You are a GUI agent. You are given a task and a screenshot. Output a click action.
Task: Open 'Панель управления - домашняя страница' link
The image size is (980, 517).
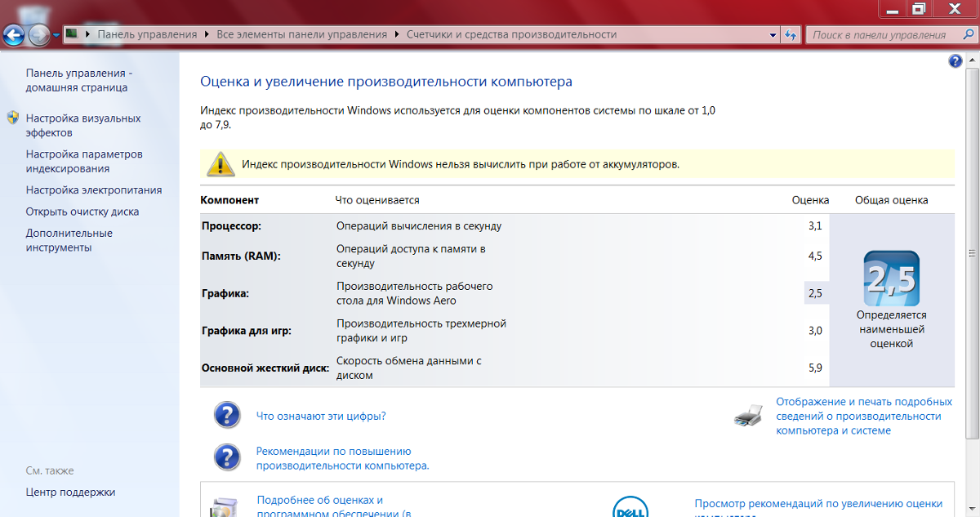coord(78,80)
